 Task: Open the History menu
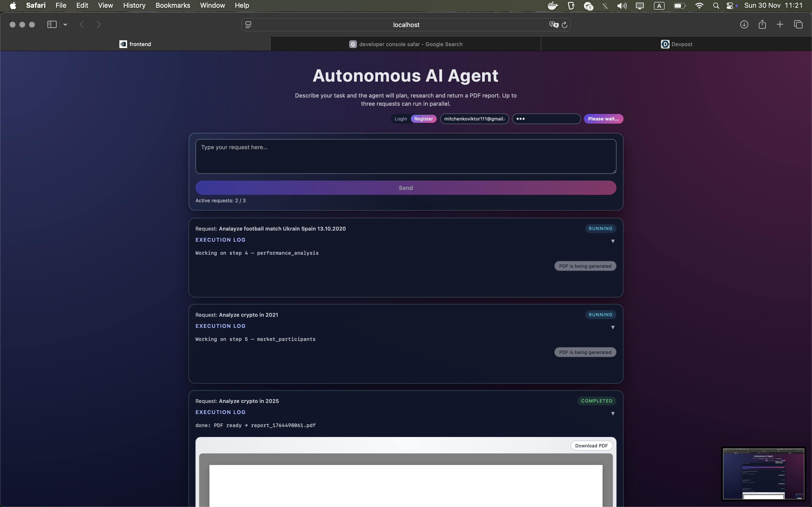pos(134,5)
